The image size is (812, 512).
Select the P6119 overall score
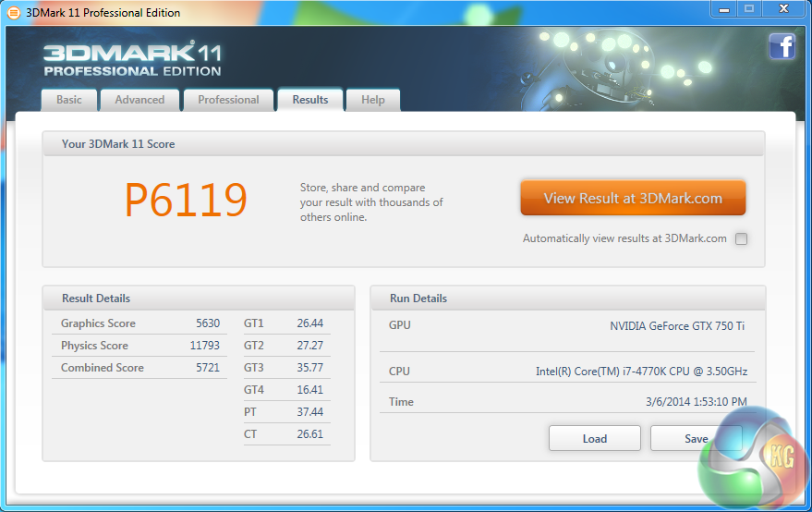coord(186,200)
